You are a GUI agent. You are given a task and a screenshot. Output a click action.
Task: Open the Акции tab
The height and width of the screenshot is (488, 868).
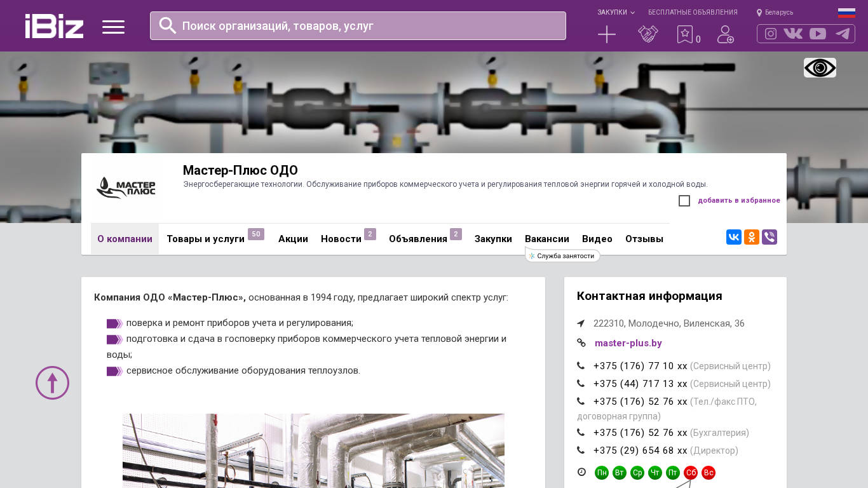293,239
